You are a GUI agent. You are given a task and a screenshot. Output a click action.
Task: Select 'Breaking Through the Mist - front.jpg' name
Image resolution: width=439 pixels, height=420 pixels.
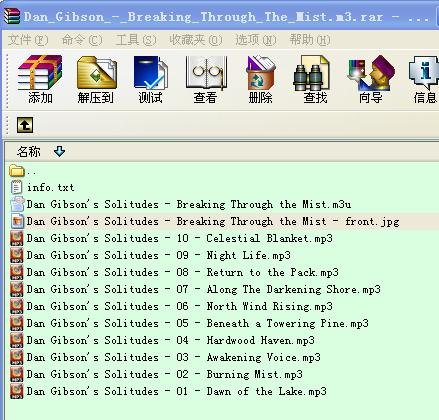[x=213, y=222]
